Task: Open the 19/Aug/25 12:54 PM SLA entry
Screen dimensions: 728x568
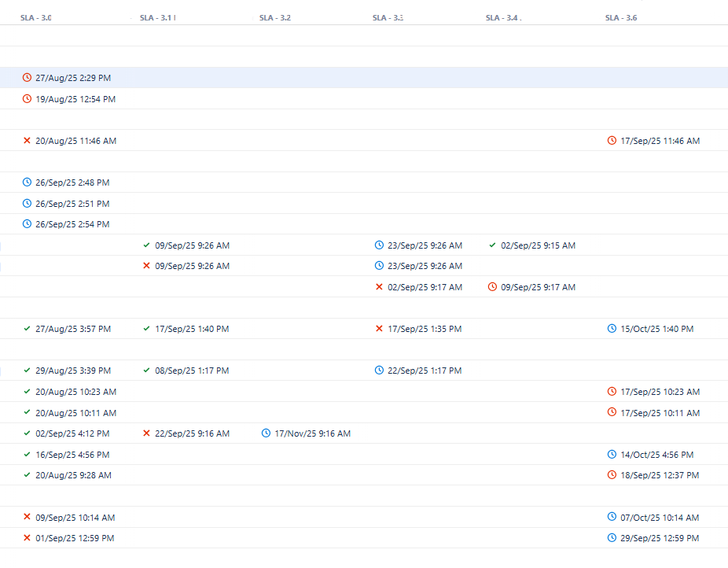Action: tap(75, 99)
